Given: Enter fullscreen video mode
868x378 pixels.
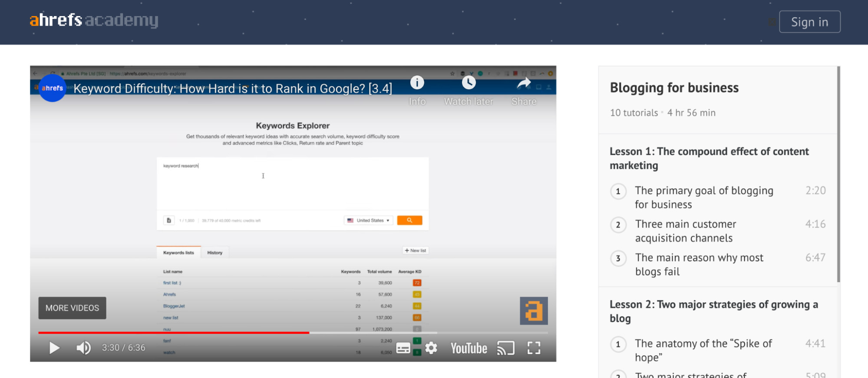Looking at the screenshot, I should point(534,348).
